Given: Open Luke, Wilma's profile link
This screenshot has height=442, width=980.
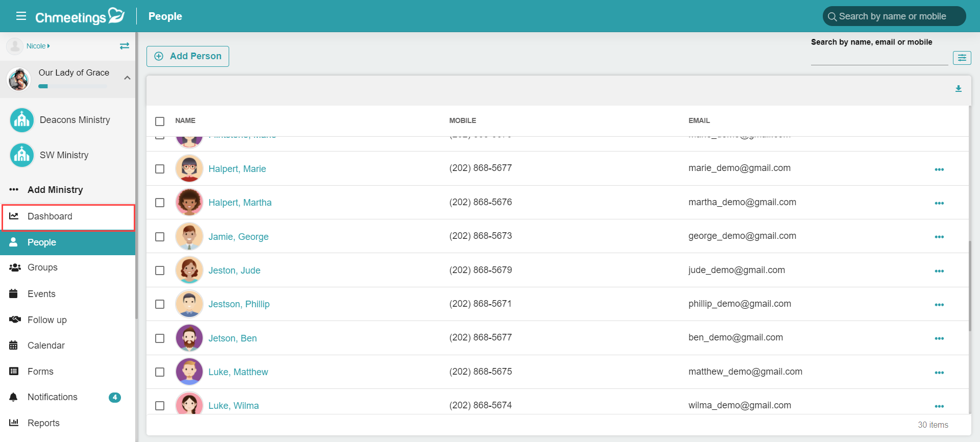Looking at the screenshot, I should [x=233, y=406].
